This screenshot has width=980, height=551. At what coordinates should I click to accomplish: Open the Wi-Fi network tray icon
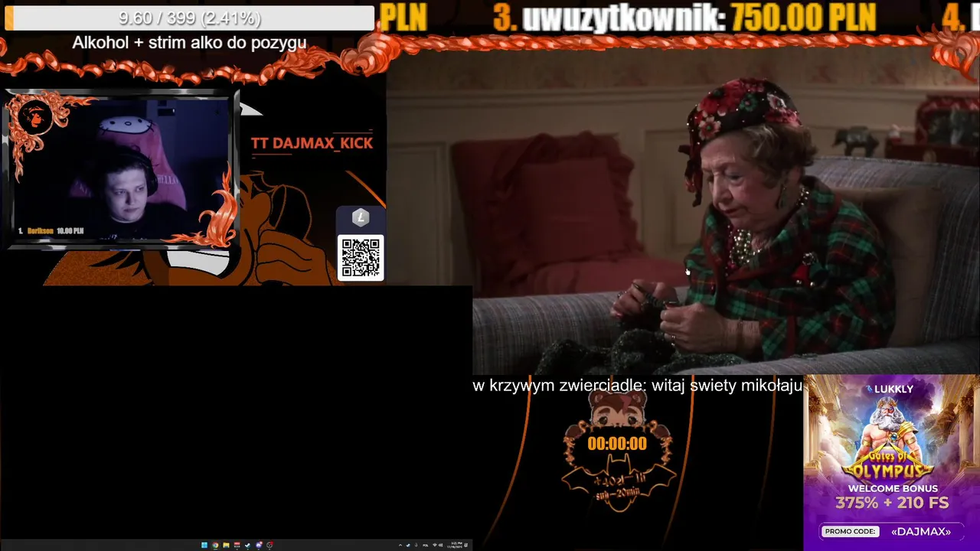point(435,545)
